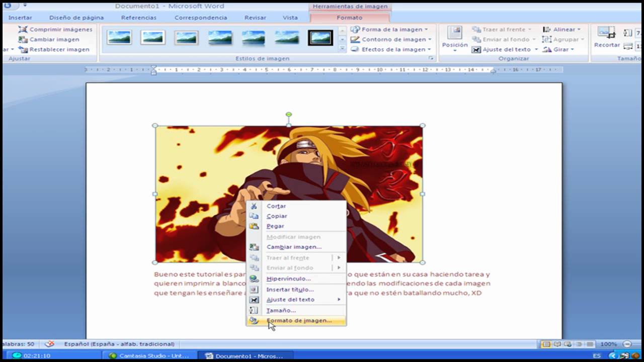
Task: Click the 100% zoom level button
Action: 608,344
